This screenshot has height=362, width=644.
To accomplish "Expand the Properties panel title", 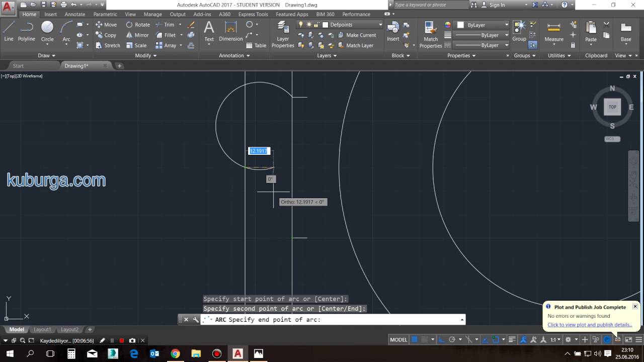I will click(x=461, y=55).
